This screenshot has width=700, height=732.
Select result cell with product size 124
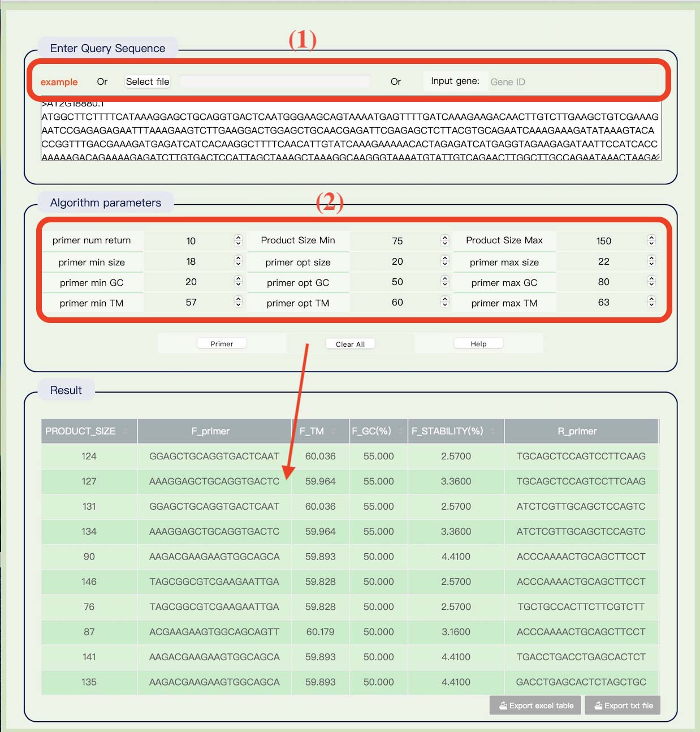pyautogui.click(x=89, y=456)
